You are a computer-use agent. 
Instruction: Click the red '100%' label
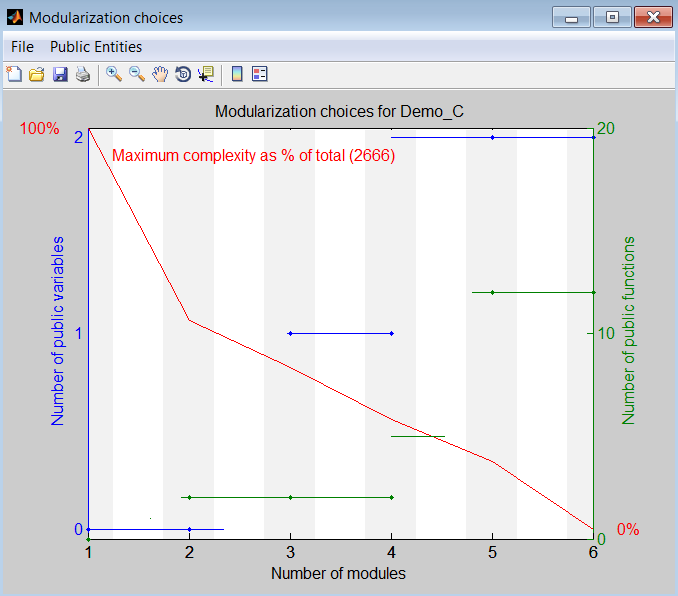(39, 128)
